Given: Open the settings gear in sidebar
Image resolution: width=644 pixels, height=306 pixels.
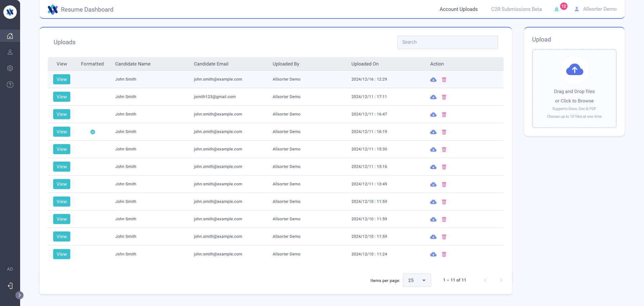Looking at the screenshot, I should click(x=10, y=68).
